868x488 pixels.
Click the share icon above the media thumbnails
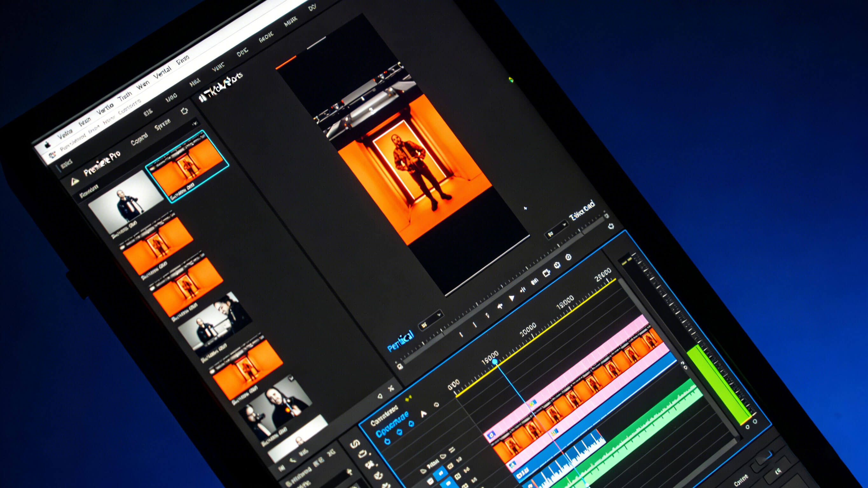pyautogui.click(x=184, y=111)
